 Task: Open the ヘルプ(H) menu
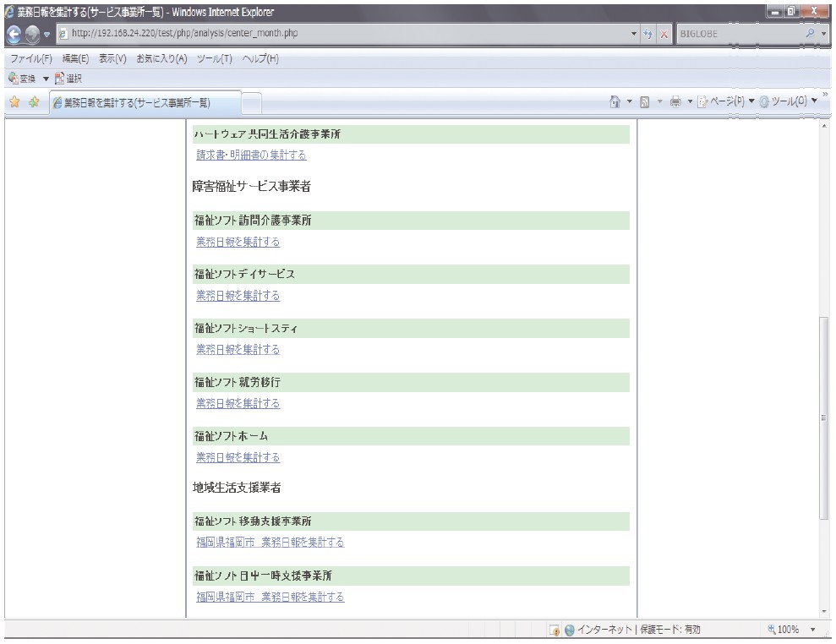260,58
